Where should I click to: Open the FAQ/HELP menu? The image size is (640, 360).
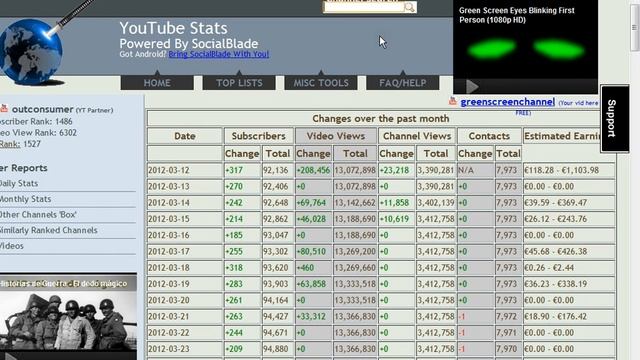(403, 83)
